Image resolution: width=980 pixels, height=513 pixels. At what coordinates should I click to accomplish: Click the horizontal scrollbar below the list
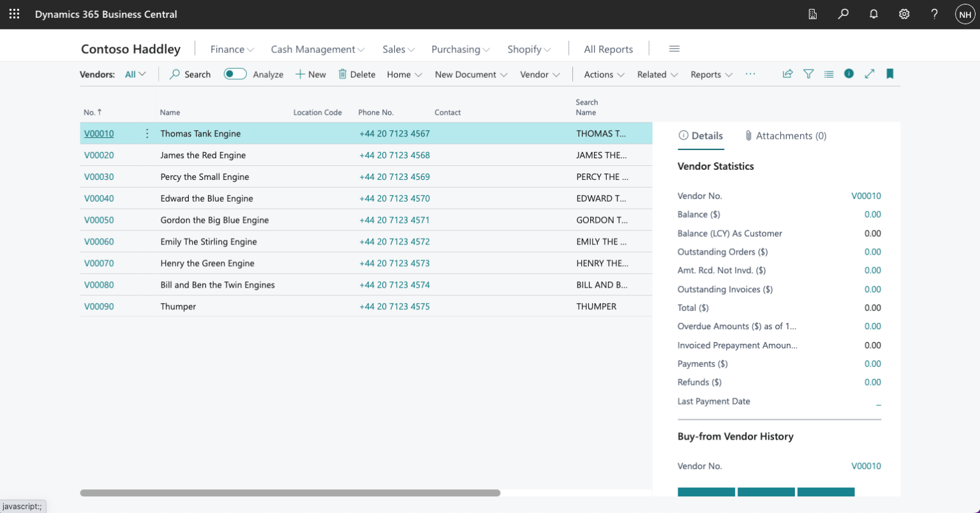pos(290,493)
